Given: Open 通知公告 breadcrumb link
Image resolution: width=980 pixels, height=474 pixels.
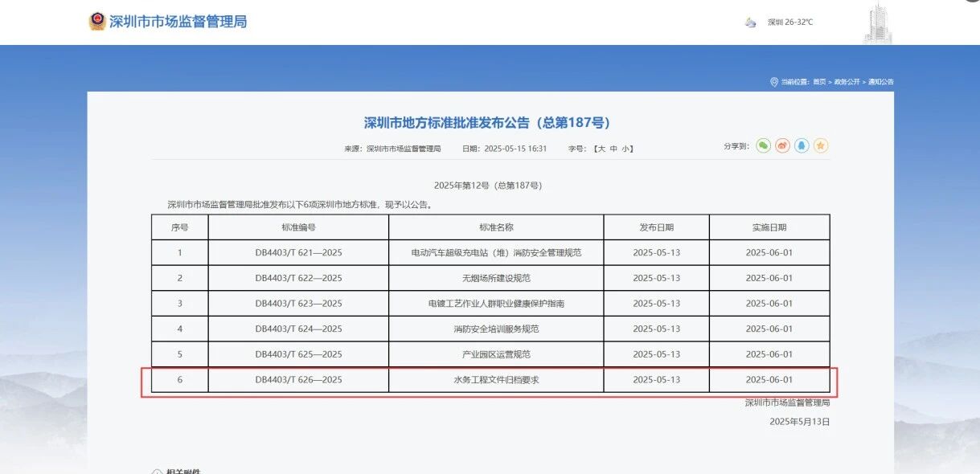Looking at the screenshot, I should pyautogui.click(x=880, y=82).
